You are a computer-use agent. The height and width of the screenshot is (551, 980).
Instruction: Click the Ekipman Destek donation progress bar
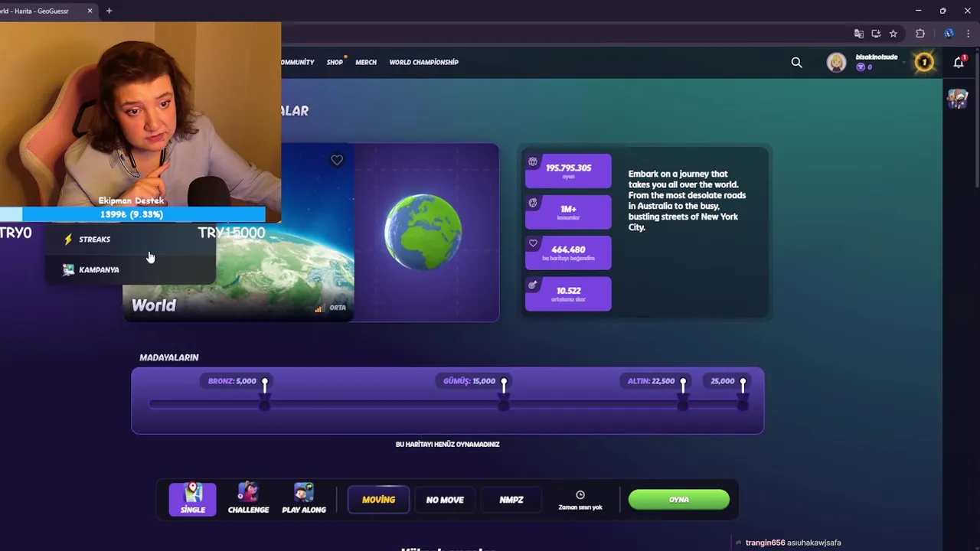point(133,214)
